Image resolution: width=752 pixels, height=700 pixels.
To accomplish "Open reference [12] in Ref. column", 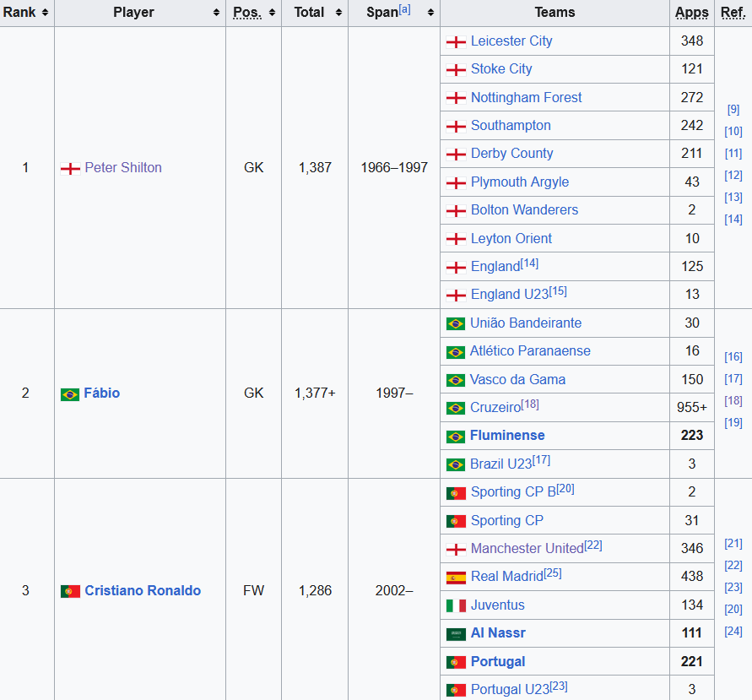I will point(733,175).
